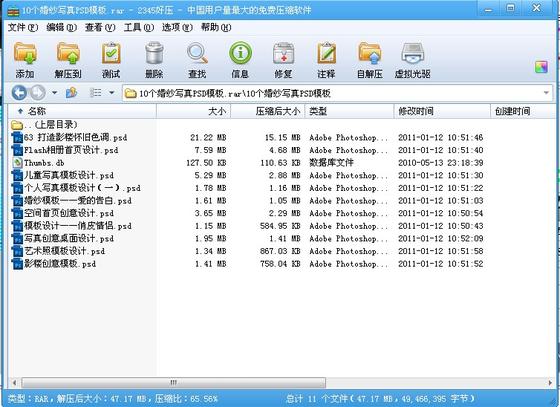The image size is (560, 407).
Task: Click the 查找 (Find) magnifier icon
Action: (x=197, y=54)
